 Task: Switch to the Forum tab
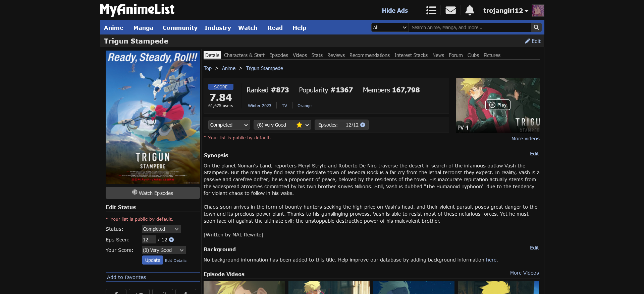tap(456, 55)
